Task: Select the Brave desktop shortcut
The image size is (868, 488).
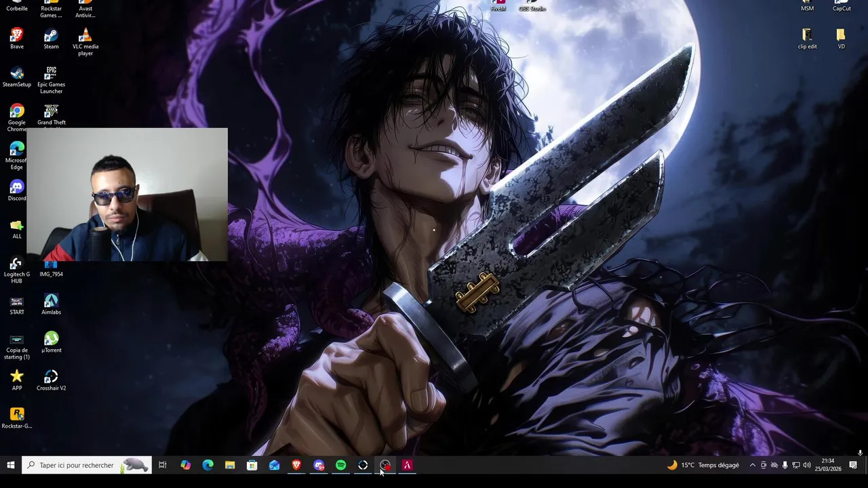Action: pyautogui.click(x=17, y=39)
